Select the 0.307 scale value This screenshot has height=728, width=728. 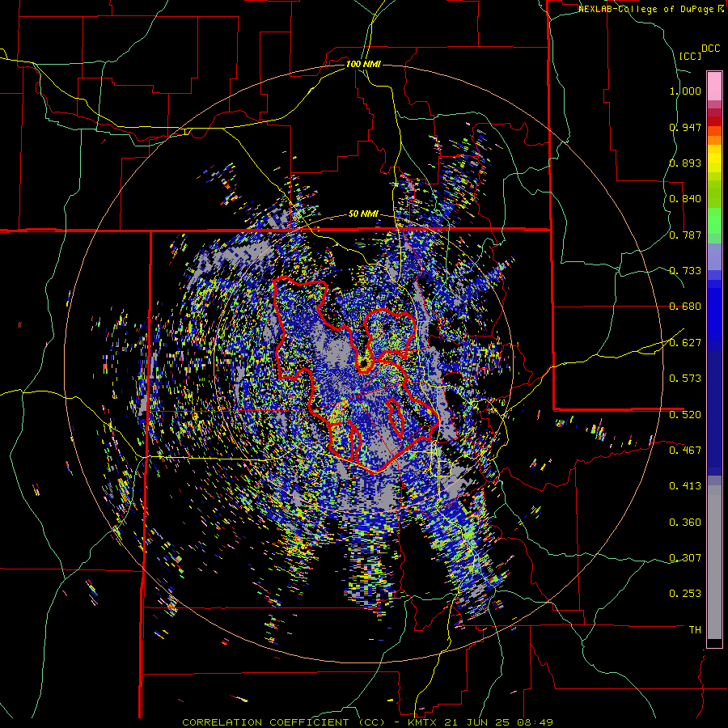click(x=685, y=558)
